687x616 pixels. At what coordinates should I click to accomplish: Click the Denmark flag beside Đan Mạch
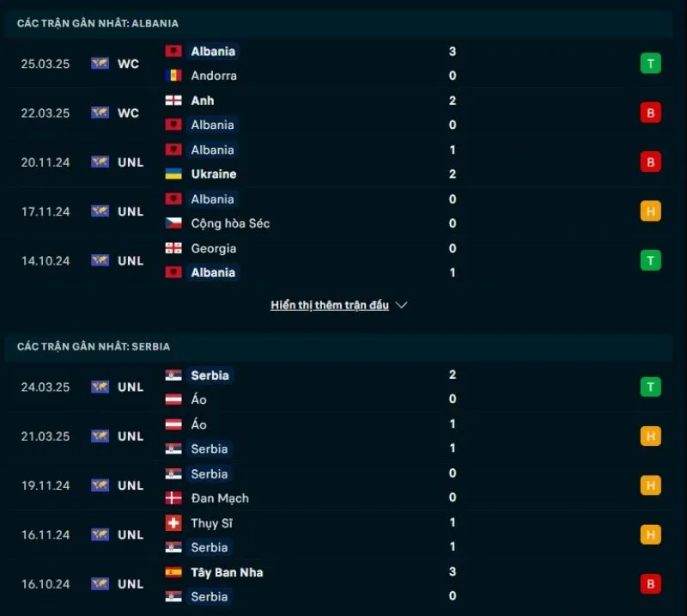pyautogui.click(x=173, y=498)
